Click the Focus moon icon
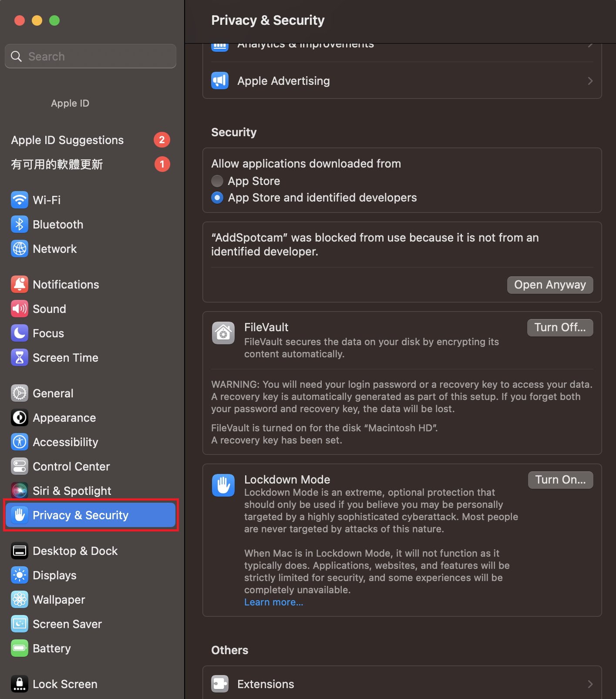Screen dimensions: 616x699 pos(20,333)
